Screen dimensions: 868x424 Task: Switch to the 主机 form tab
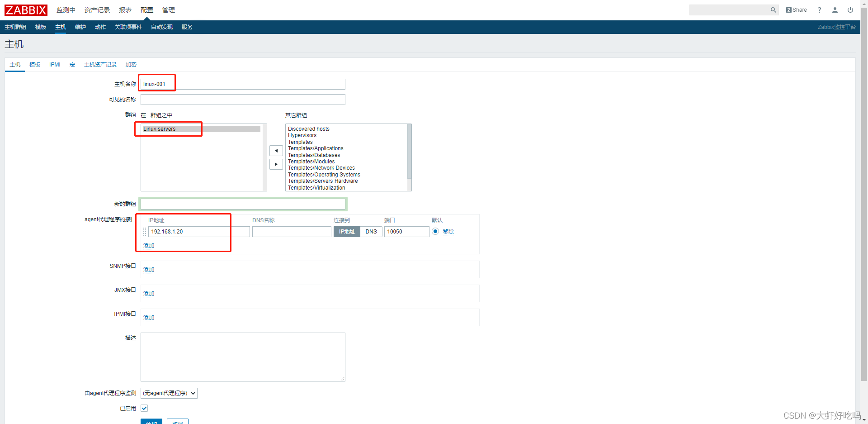click(15, 65)
